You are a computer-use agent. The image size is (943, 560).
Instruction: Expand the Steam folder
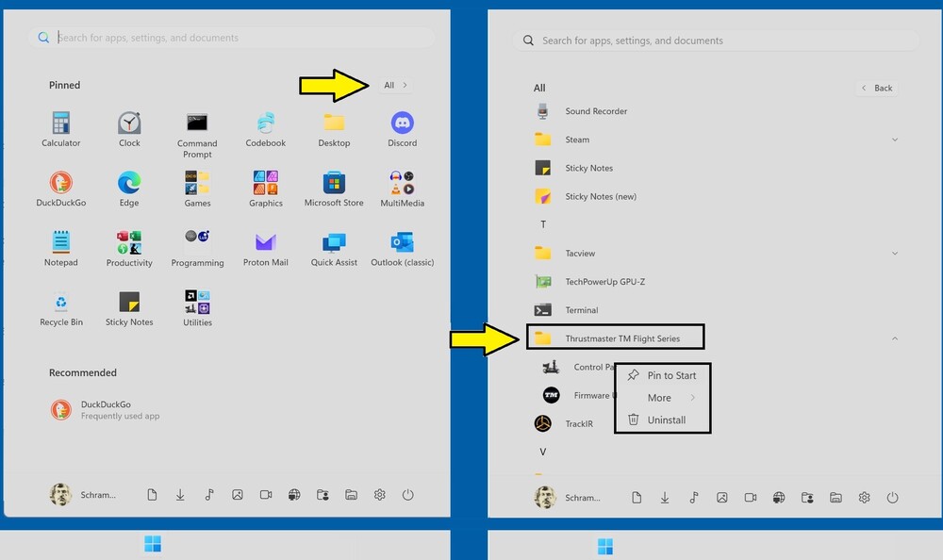(894, 139)
